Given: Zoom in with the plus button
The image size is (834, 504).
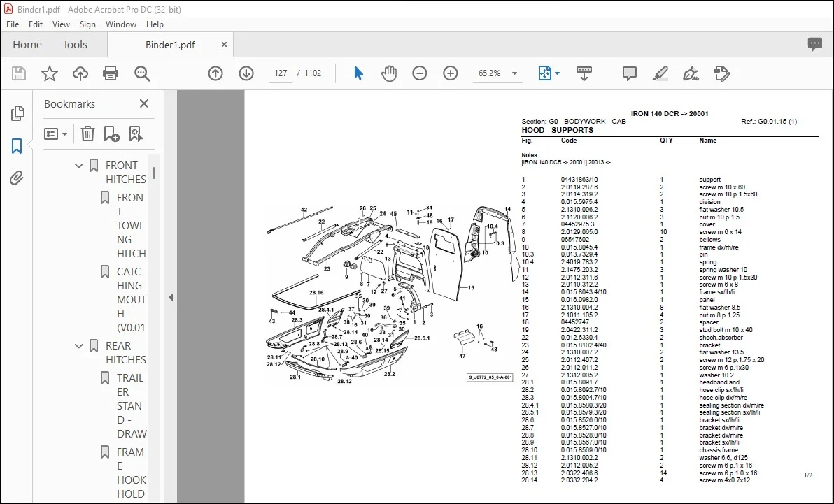Looking at the screenshot, I should pyautogui.click(x=451, y=73).
